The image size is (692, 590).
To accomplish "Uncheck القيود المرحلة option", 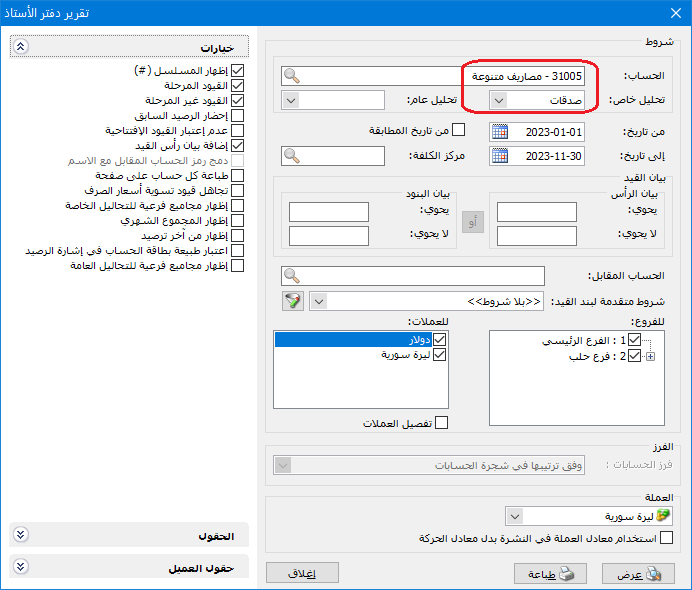I will (237, 86).
